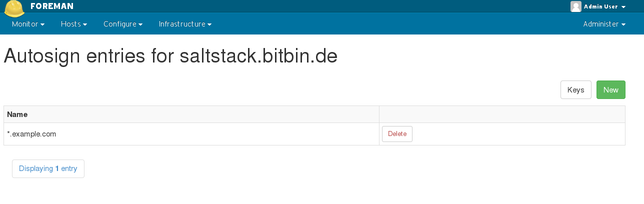Open the Hosts menu
This screenshot has height=204, width=644.
74,24
